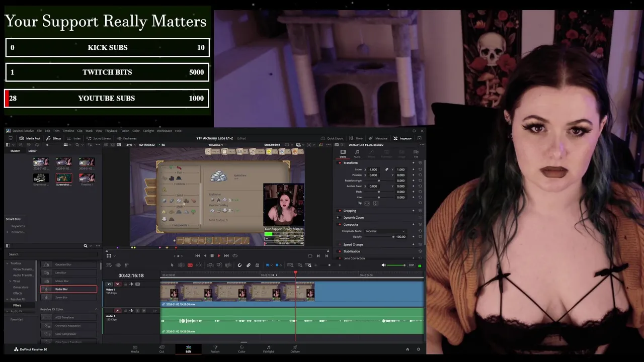Toggle the Effects panel wand icon

(x=48, y=138)
